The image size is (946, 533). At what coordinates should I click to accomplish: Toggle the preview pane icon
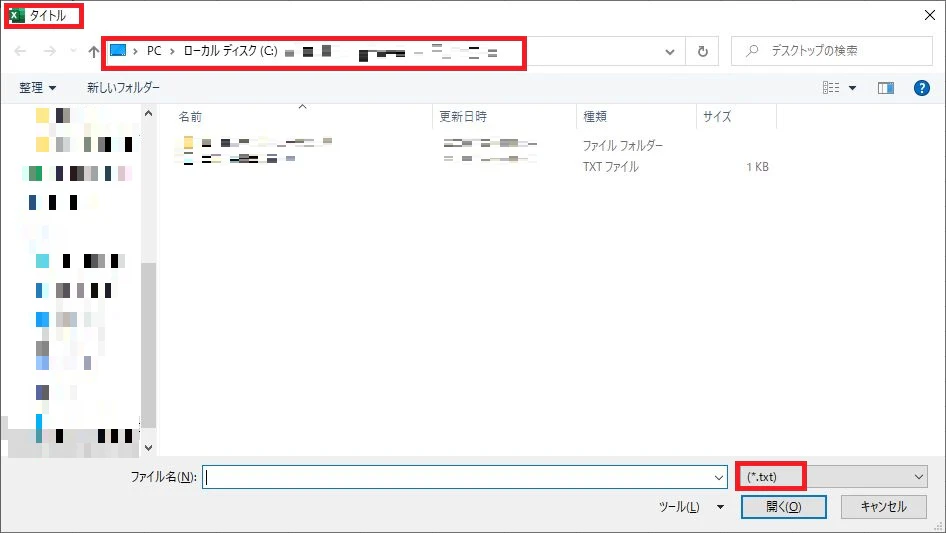pos(886,88)
